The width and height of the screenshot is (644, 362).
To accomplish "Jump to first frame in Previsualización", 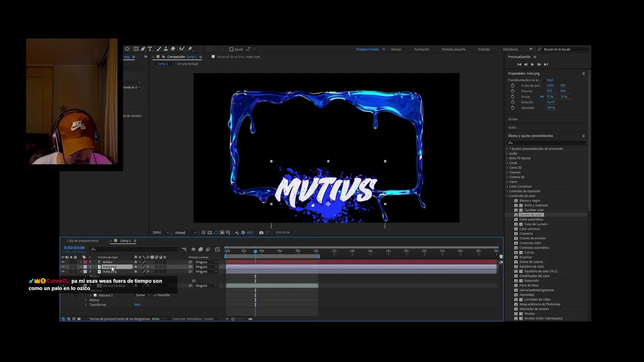I will tap(519, 64).
